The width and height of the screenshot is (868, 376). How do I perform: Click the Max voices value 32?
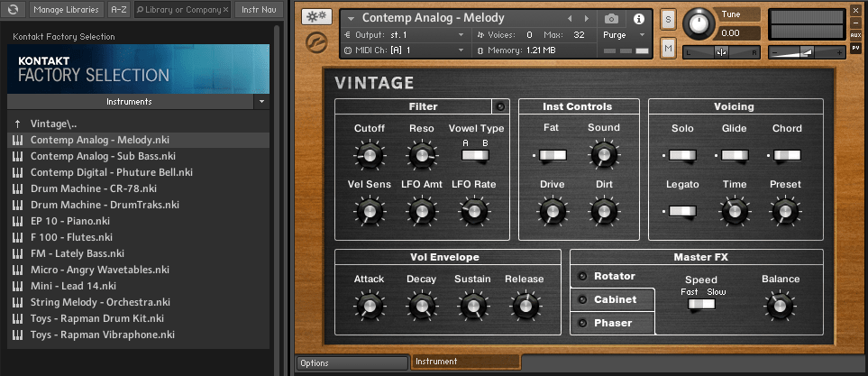click(x=579, y=35)
